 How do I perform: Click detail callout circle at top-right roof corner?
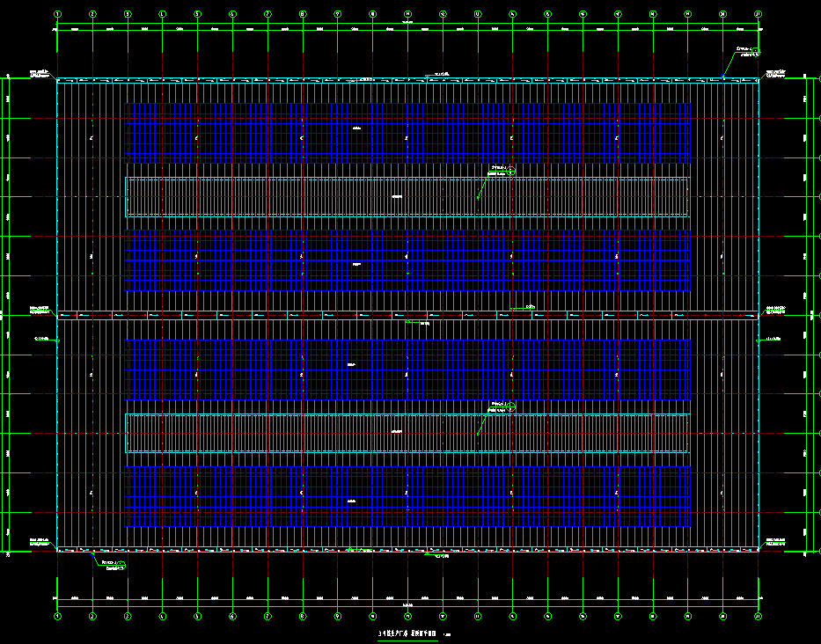(755, 50)
